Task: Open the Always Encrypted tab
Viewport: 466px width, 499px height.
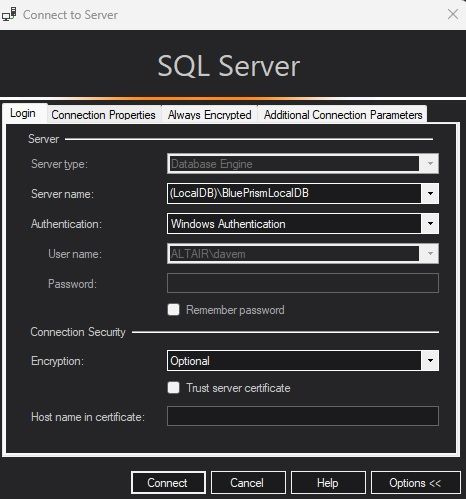Action: point(209,115)
